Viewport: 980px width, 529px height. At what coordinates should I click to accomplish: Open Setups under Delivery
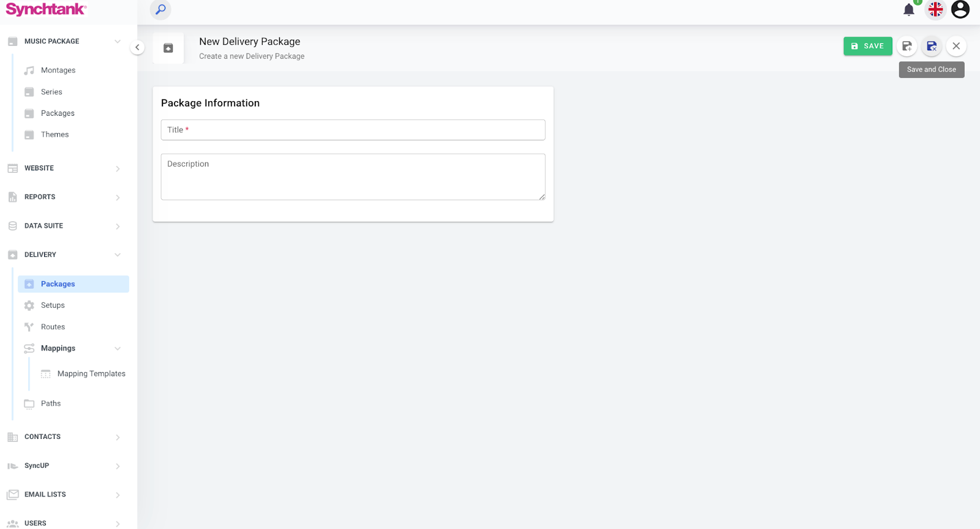[53, 305]
